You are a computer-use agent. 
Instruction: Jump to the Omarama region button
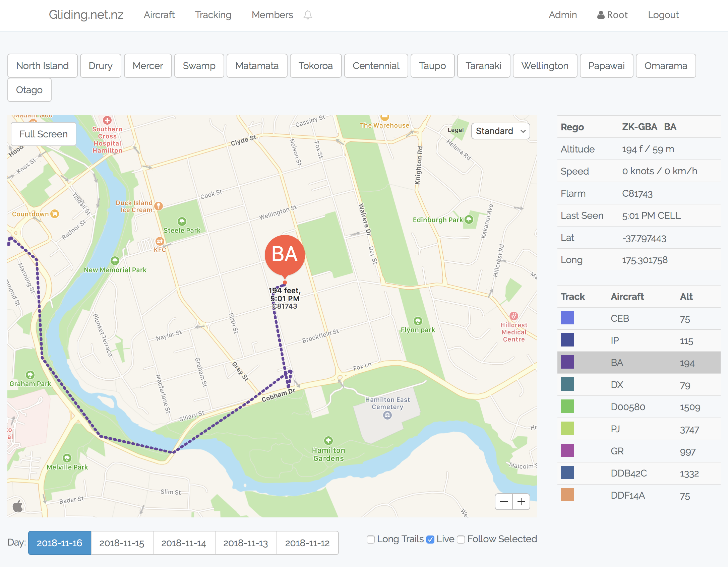pyautogui.click(x=665, y=66)
